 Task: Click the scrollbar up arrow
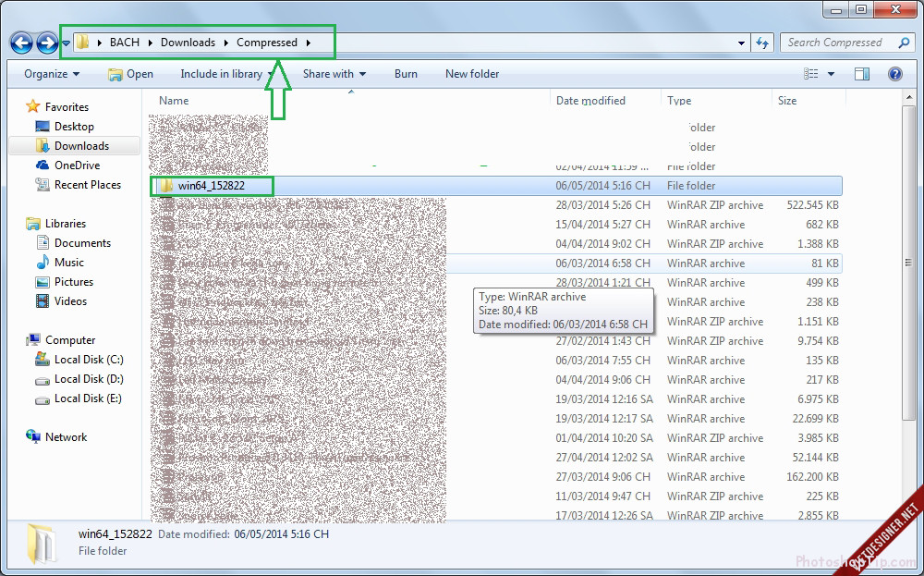click(x=908, y=97)
